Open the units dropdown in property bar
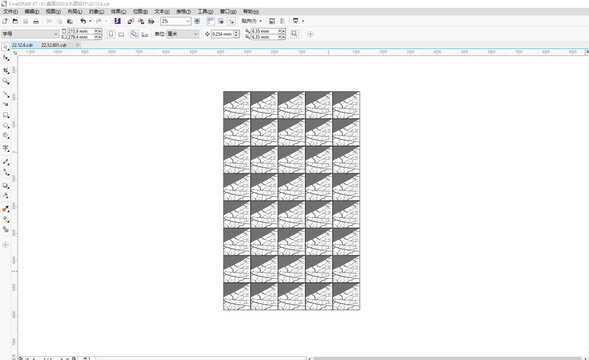The width and height of the screenshot is (589, 360). (183, 34)
